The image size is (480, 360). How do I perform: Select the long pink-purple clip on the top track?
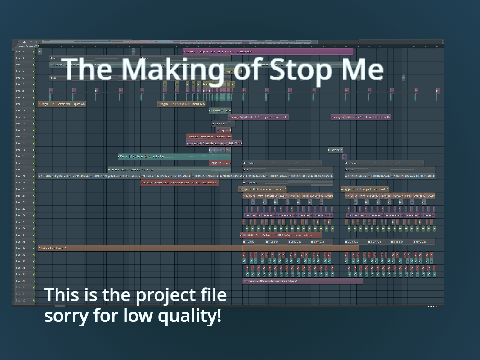coord(268,51)
